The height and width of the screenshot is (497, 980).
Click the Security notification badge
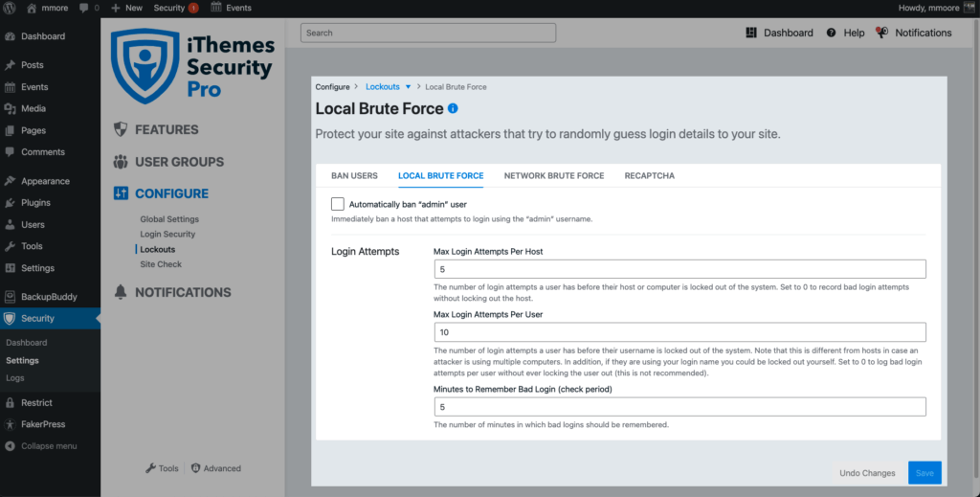pos(193,8)
